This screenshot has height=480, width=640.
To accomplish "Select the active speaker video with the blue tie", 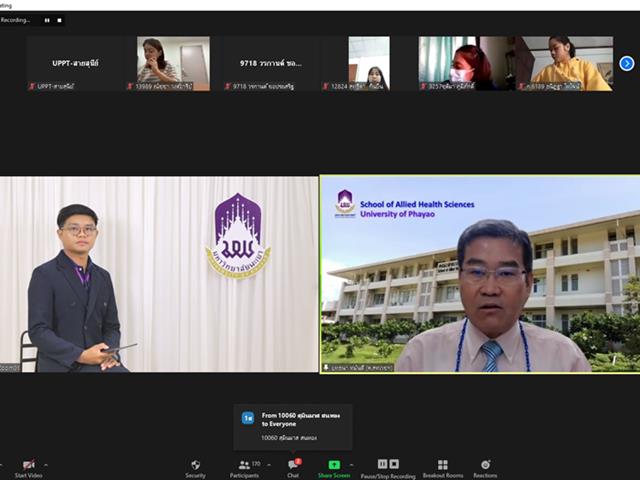I will point(480,274).
